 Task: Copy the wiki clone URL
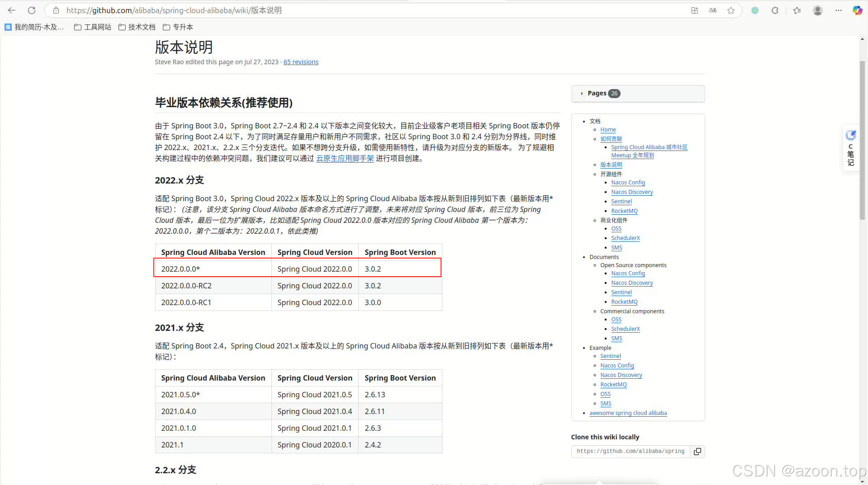[x=697, y=451]
